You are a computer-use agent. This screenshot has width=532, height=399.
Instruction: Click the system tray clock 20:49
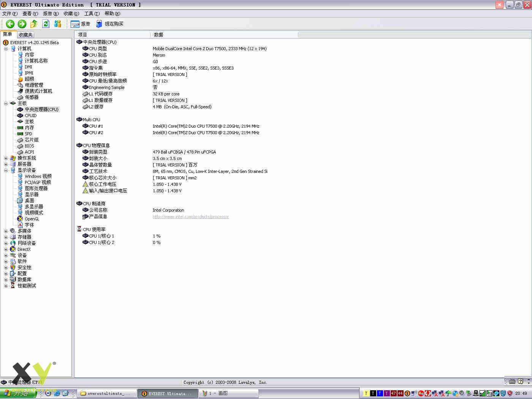[521, 393]
